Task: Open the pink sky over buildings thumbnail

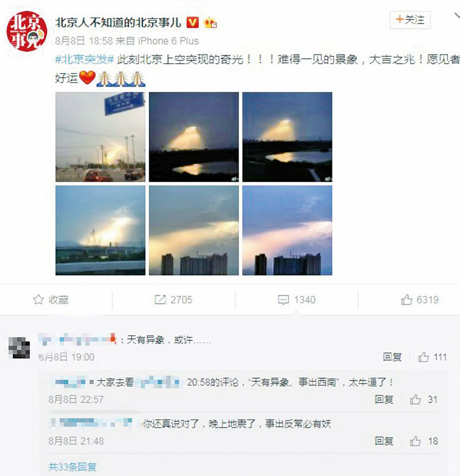Action: 287,231
